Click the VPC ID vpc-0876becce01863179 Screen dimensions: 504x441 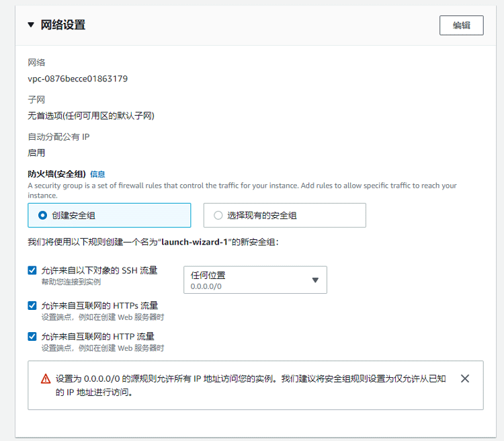click(x=78, y=79)
